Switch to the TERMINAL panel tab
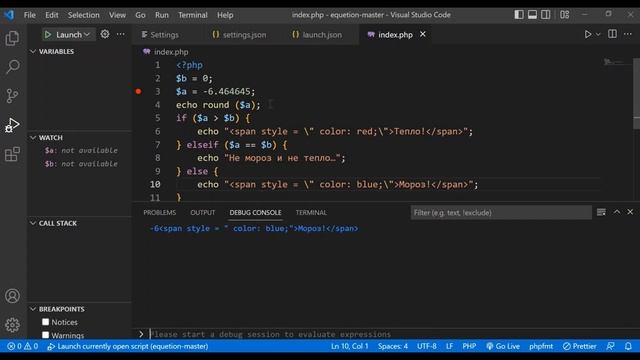 (x=311, y=213)
